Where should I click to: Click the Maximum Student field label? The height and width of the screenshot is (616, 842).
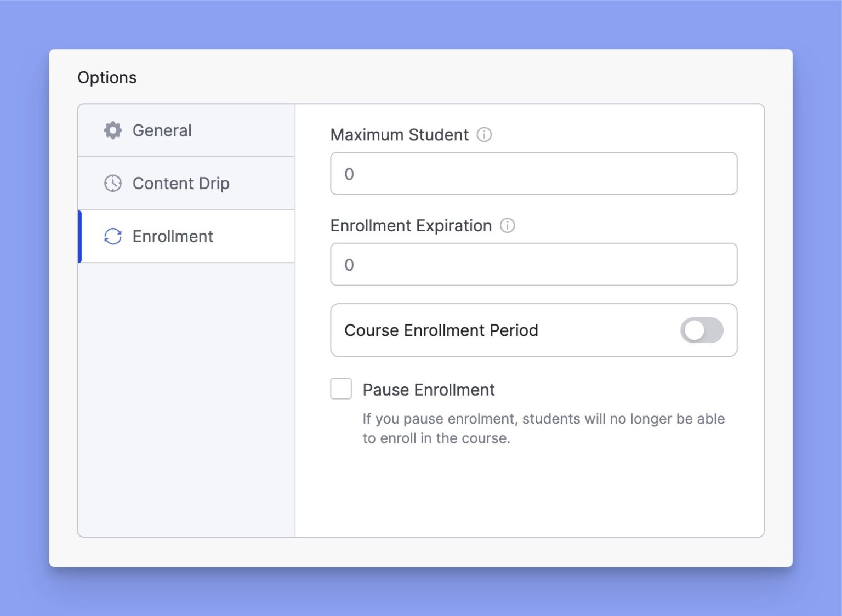click(x=400, y=135)
